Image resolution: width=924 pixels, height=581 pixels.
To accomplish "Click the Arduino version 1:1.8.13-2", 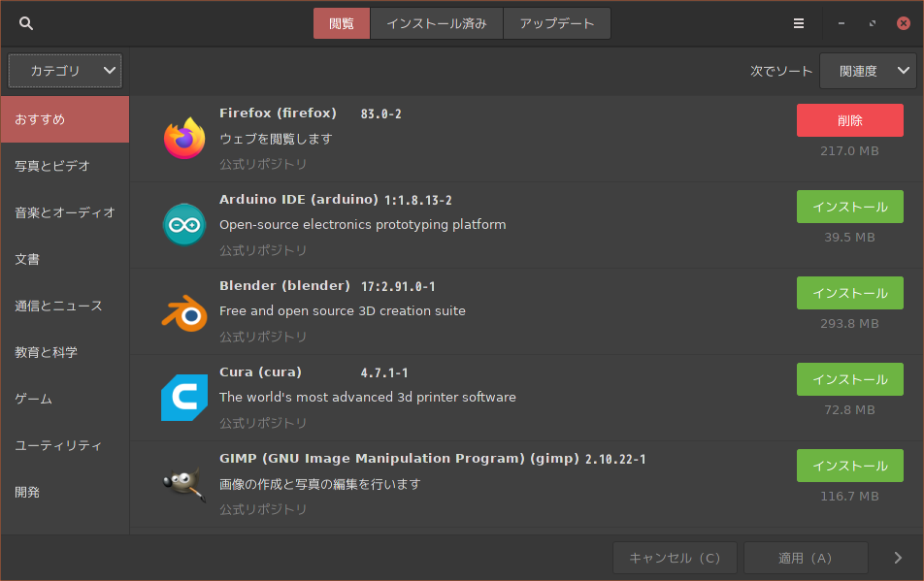I will coord(418,200).
